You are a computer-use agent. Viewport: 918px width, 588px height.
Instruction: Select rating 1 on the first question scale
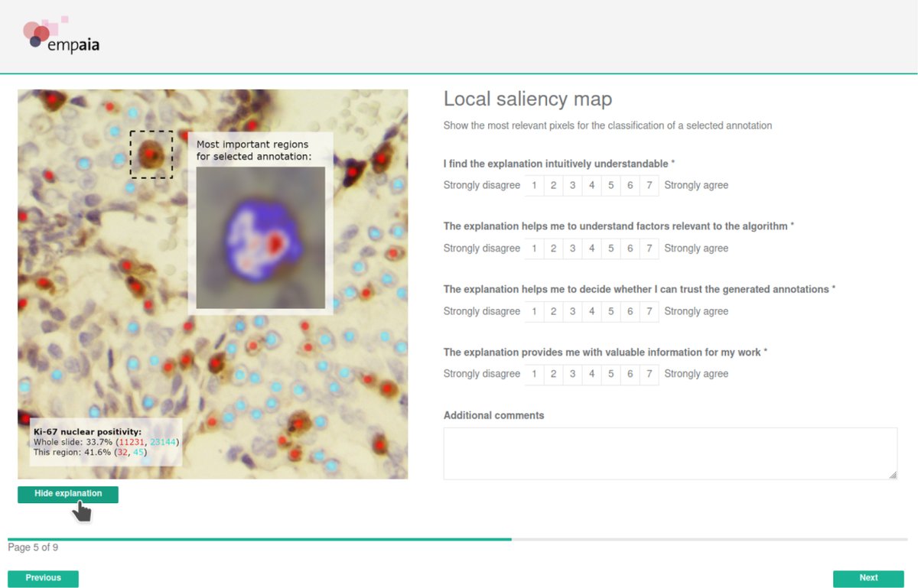click(534, 185)
